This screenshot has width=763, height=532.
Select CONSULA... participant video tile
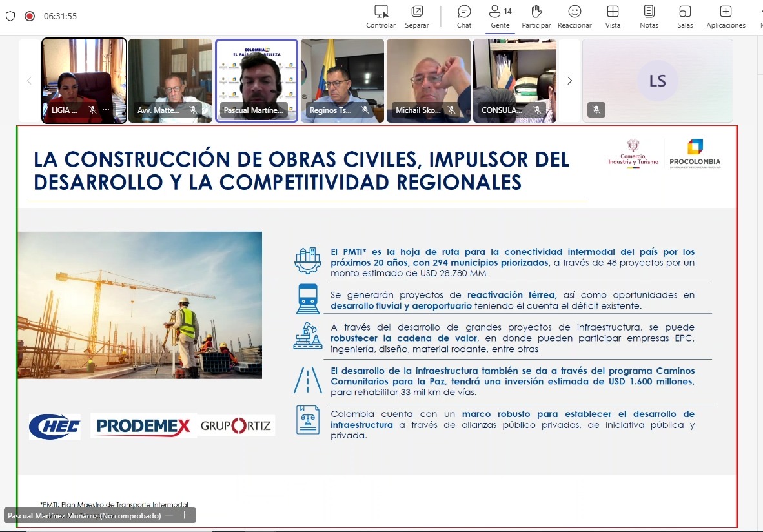pos(515,80)
